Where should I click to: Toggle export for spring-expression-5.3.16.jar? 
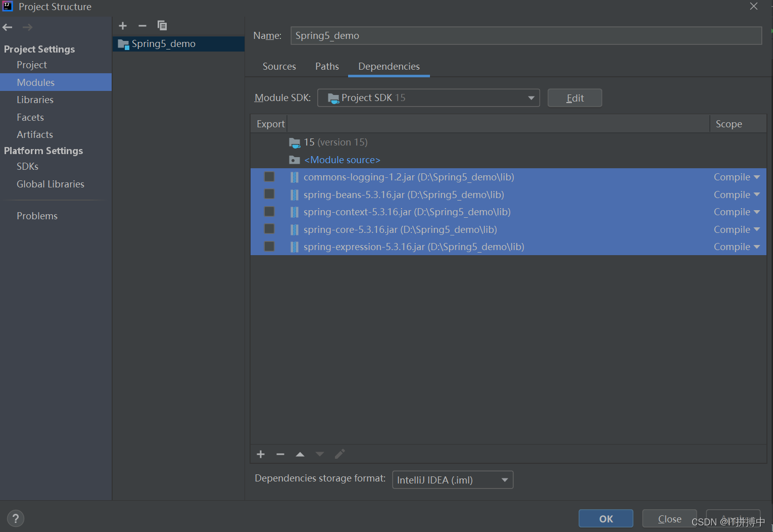pyautogui.click(x=269, y=247)
